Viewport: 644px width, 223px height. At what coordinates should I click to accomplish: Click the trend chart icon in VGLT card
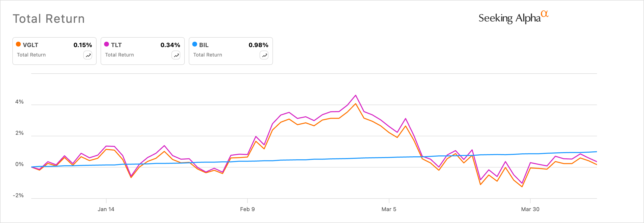(x=88, y=55)
